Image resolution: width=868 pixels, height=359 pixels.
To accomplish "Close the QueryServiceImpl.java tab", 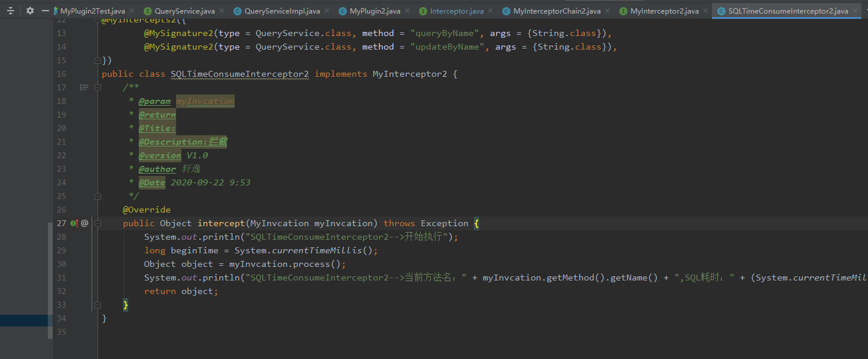I will 327,11.
